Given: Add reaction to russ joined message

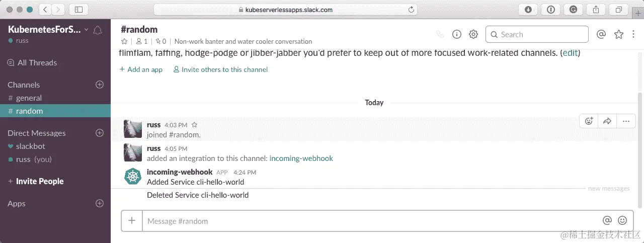Looking at the screenshot, I should pyautogui.click(x=589, y=121).
